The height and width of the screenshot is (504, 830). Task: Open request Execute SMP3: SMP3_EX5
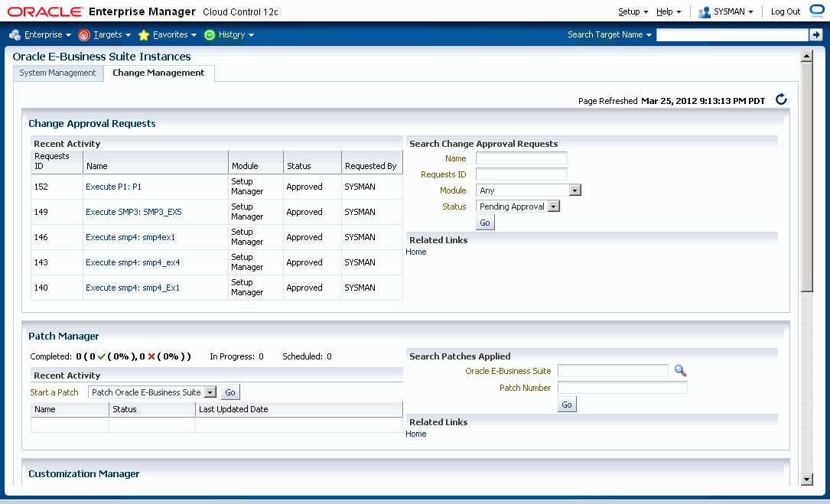[x=133, y=213]
